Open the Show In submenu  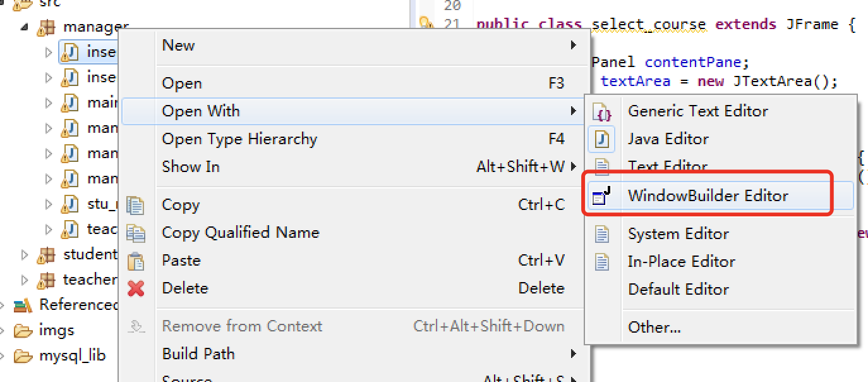(354, 166)
